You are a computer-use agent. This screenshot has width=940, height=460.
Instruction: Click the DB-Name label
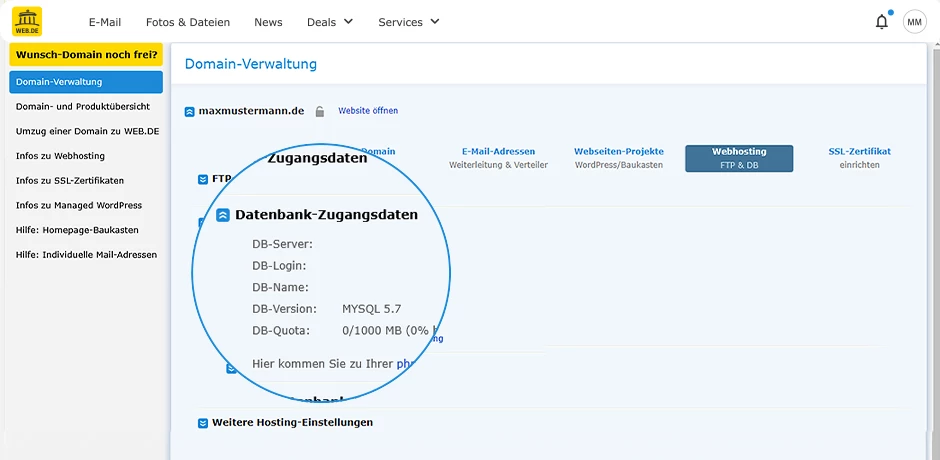coord(281,287)
